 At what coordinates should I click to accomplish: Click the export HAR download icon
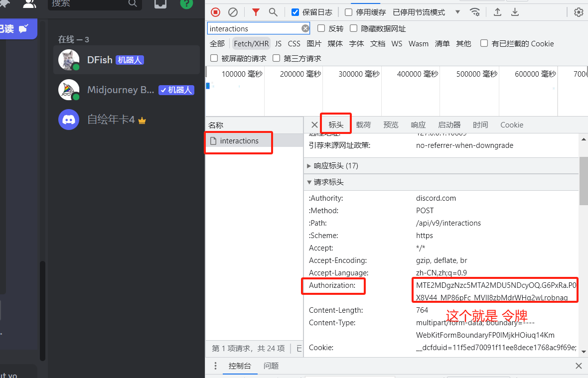515,12
